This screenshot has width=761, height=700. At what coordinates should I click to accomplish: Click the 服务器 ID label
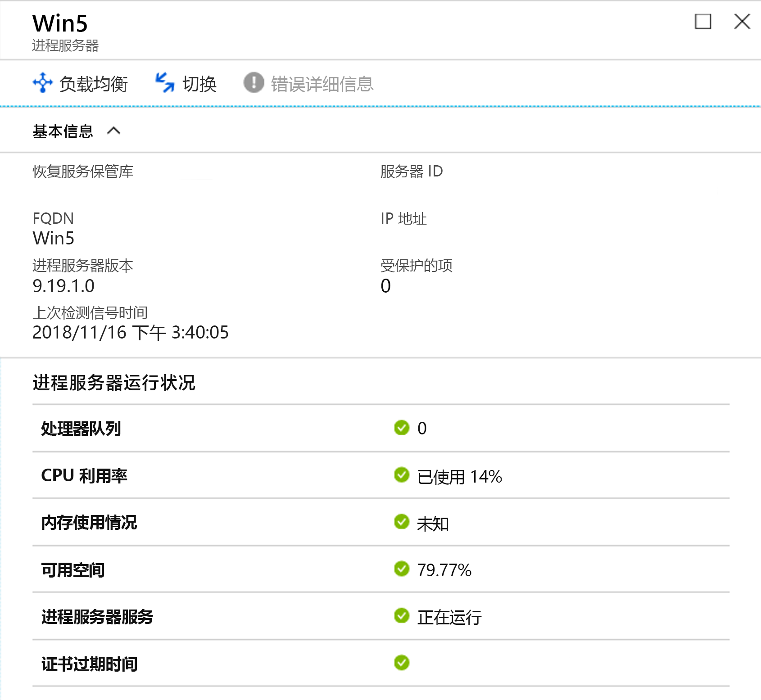pos(412,172)
